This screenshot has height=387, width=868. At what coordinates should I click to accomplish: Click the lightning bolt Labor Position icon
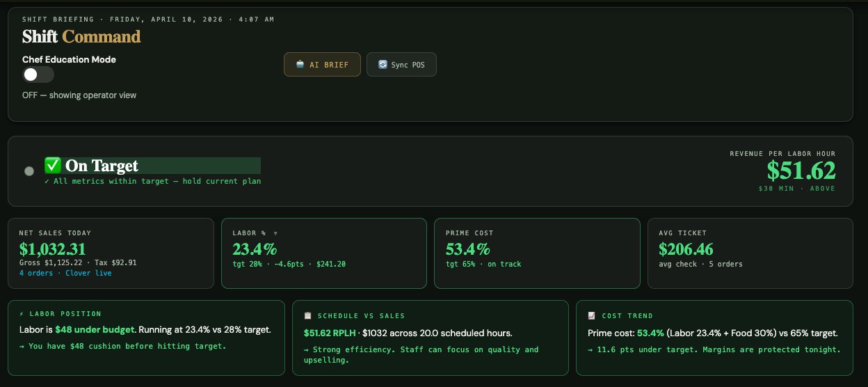22,314
